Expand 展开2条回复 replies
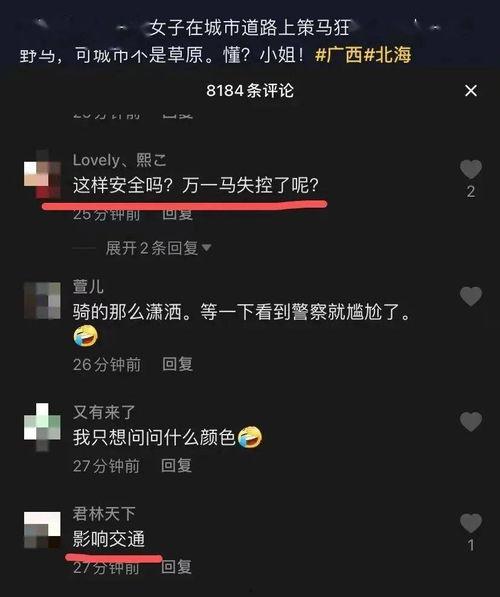 pos(158,248)
